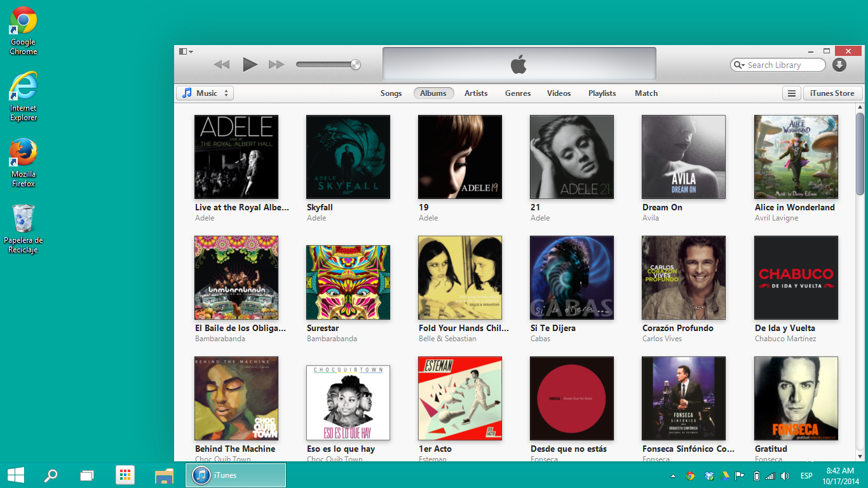Viewport: 868px width, 488px height.
Task: Open the iTunes window menu icon
Action: click(186, 51)
